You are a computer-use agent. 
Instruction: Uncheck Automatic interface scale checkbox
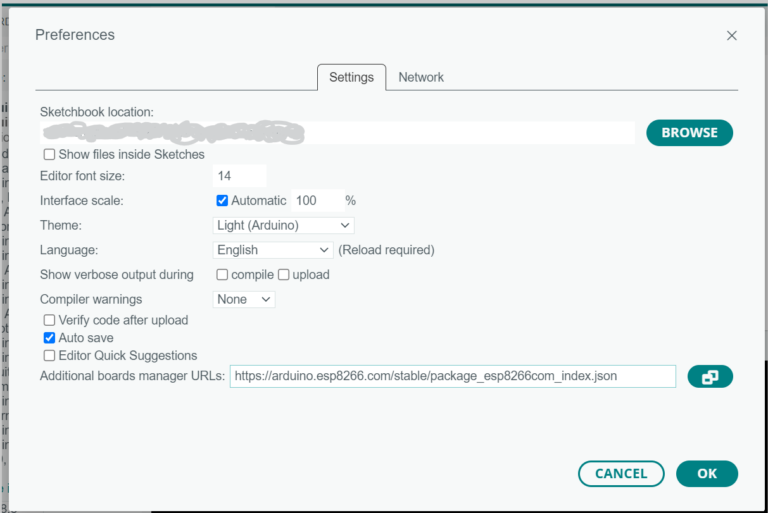(x=222, y=201)
